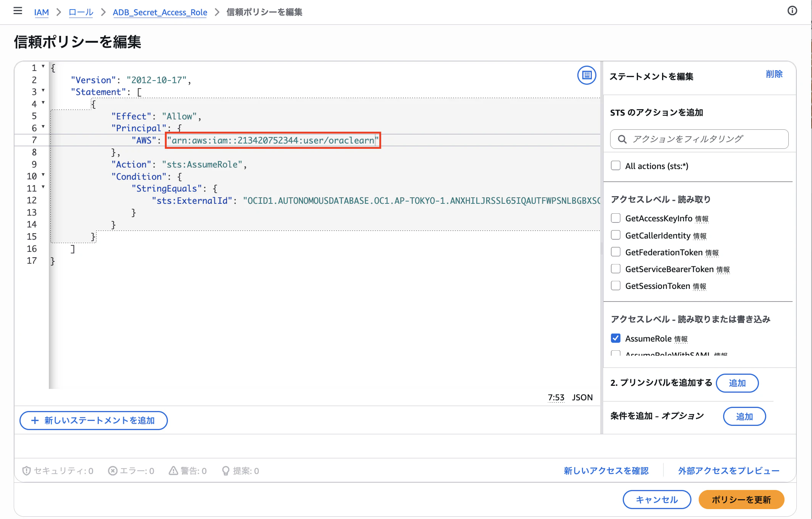
Task: Click the info icon at top right
Action: (x=792, y=11)
